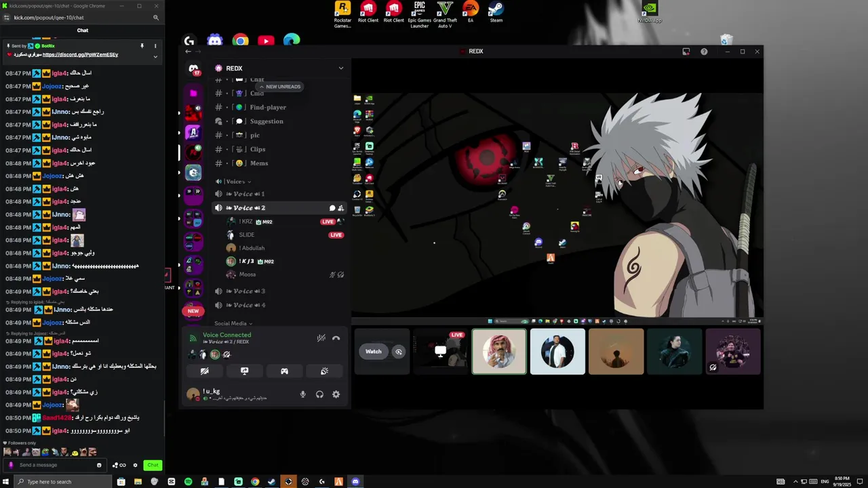Collapse the Voices category
The width and height of the screenshot is (868, 488).
coord(234,182)
